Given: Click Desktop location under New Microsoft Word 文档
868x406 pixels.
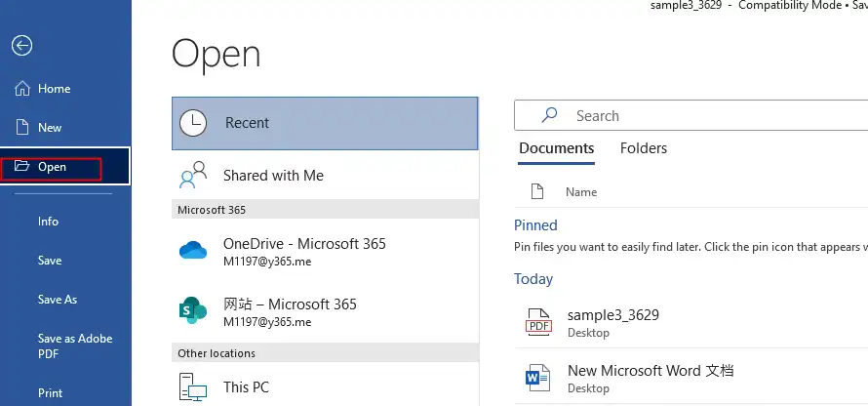Looking at the screenshot, I should point(588,388).
